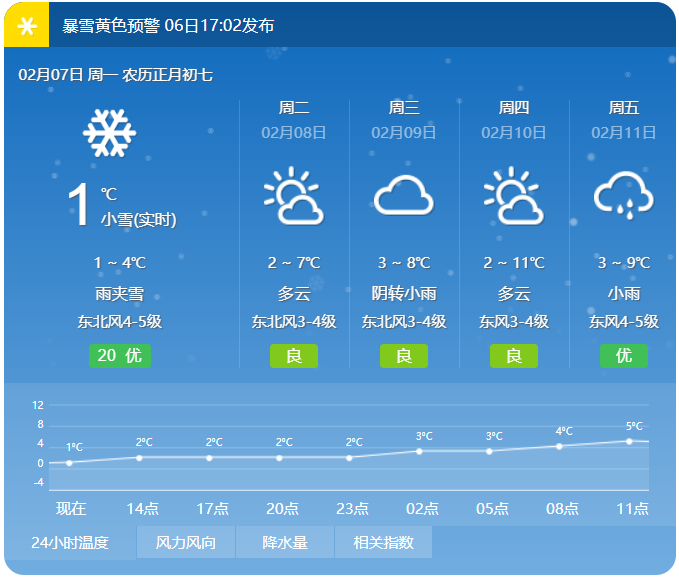Click Wednesday's cloud weather icon
The height and width of the screenshot is (578, 679).
click(404, 197)
